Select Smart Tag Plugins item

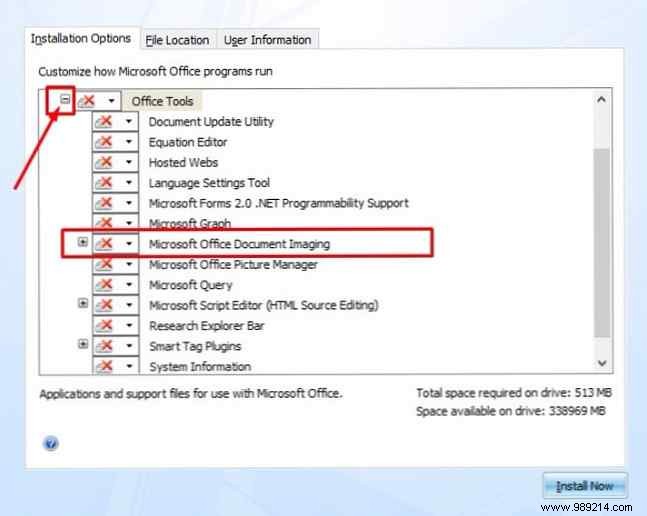click(x=195, y=346)
